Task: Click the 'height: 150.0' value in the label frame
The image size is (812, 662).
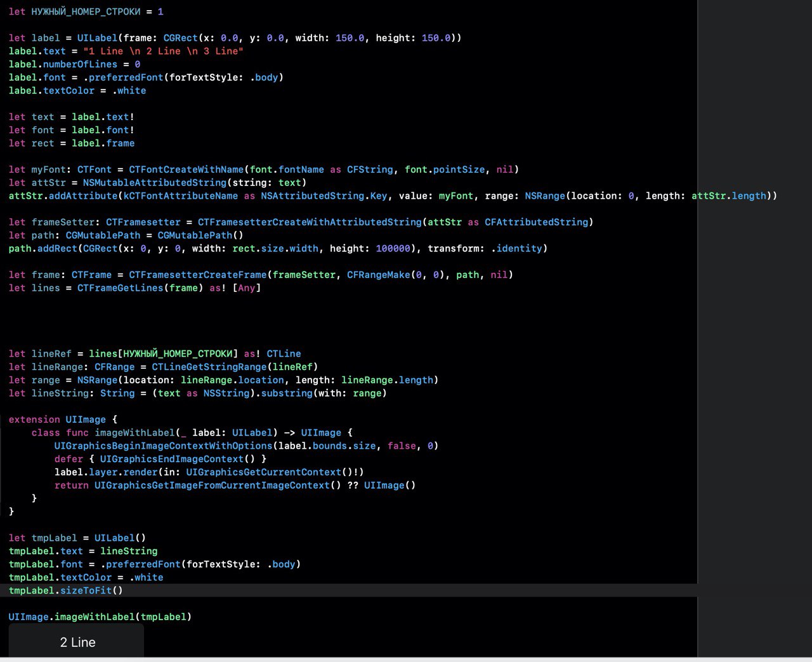Action: (x=413, y=38)
